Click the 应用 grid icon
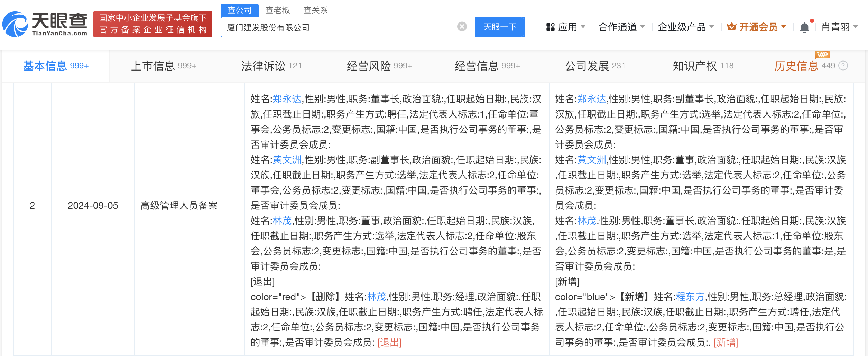This screenshot has height=356, width=868. click(x=550, y=27)
